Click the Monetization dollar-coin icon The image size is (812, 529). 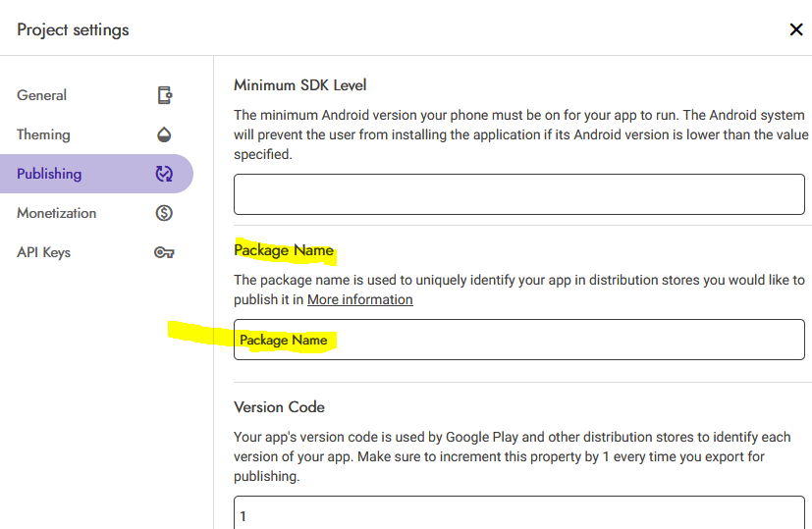(165, 213)
